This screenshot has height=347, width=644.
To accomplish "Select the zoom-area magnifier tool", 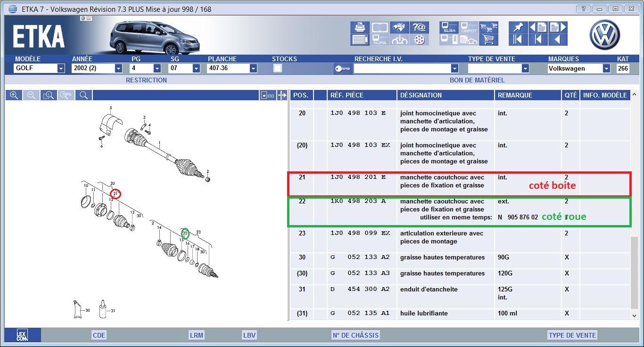I will 49,95.
